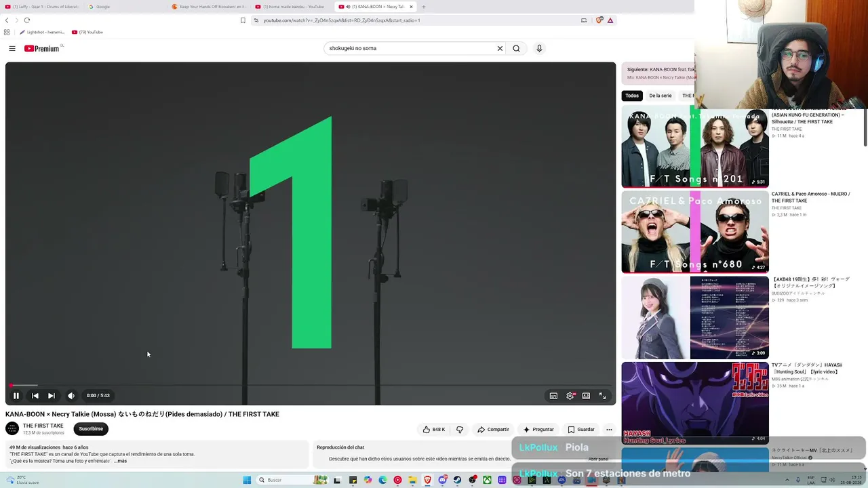Screen dimensions: 868x488
Task: Open Brave browser from taskbar
Action: (x=428, y=481)
